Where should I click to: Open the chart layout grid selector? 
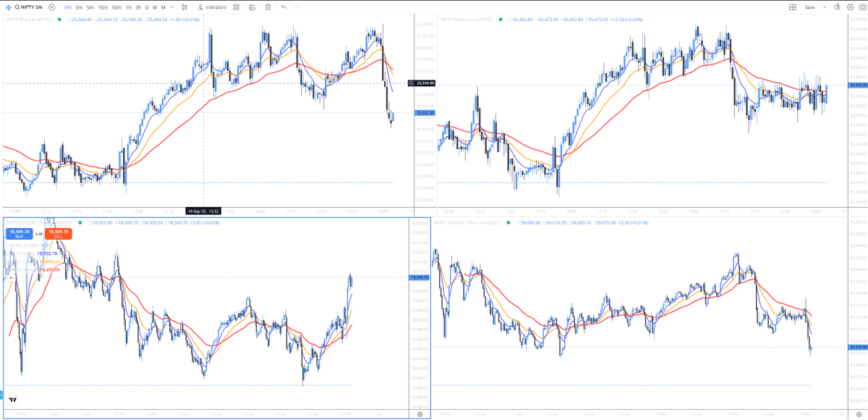(x=793, y=7)
